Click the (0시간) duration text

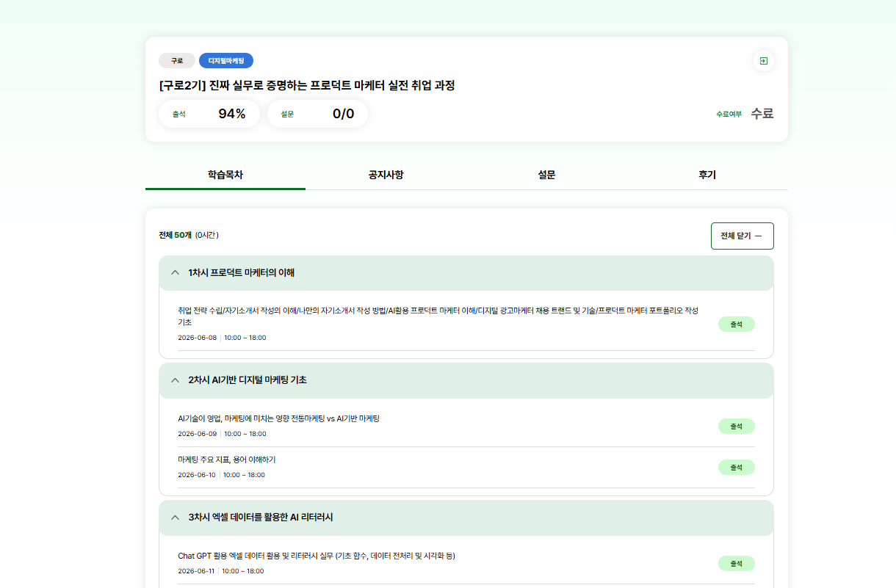point(207,236)
